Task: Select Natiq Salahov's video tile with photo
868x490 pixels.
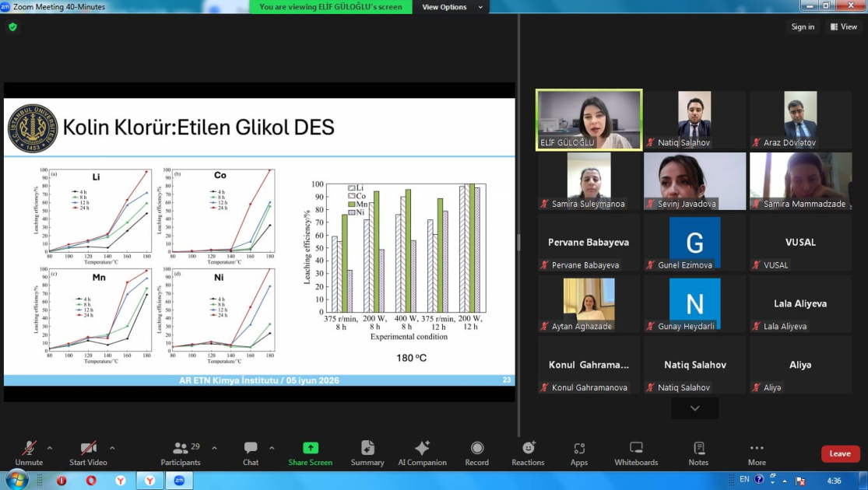Action: click(x=694, y=120)
